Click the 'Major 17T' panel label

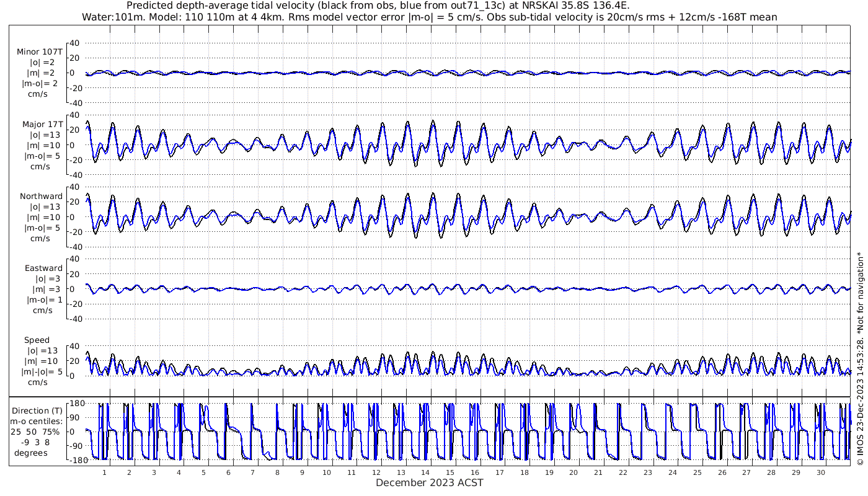[x=42, y=125]
